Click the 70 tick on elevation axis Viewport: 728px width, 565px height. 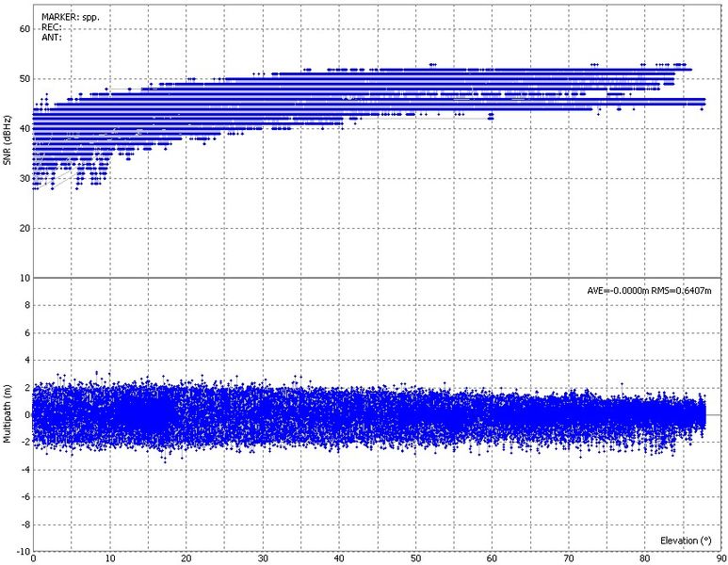[568, 558]
